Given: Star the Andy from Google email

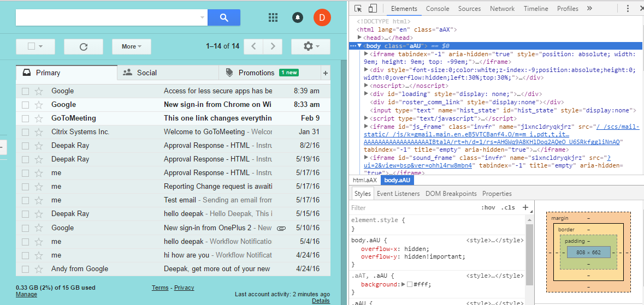Looking at the screenshot, I should click(x=39, y=269).
